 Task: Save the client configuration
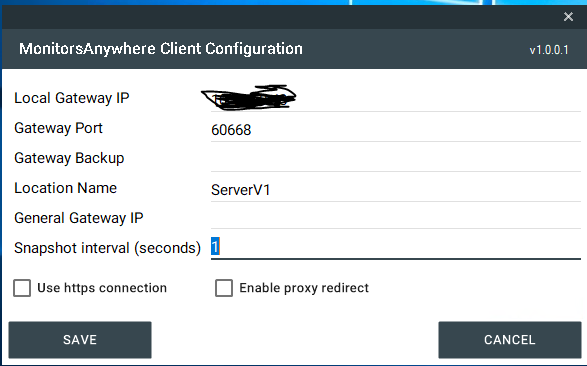(x=80, y=340)
